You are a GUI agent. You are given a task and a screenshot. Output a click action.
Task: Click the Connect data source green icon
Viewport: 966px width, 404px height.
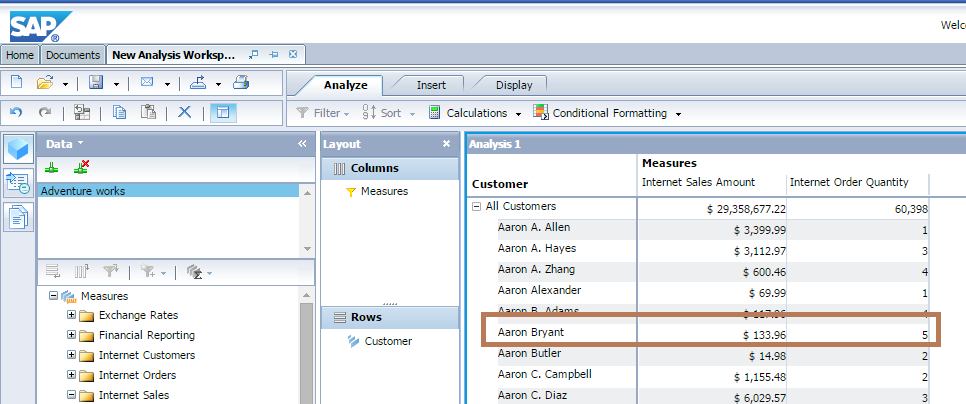click(52, 167)
